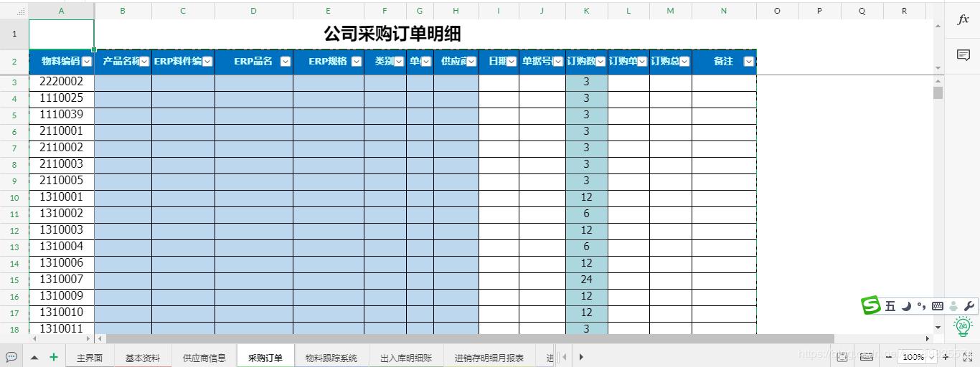Click the cell containing 1310004
The width and height of the screenshot is (980, 367).
[x=62, y=247]
